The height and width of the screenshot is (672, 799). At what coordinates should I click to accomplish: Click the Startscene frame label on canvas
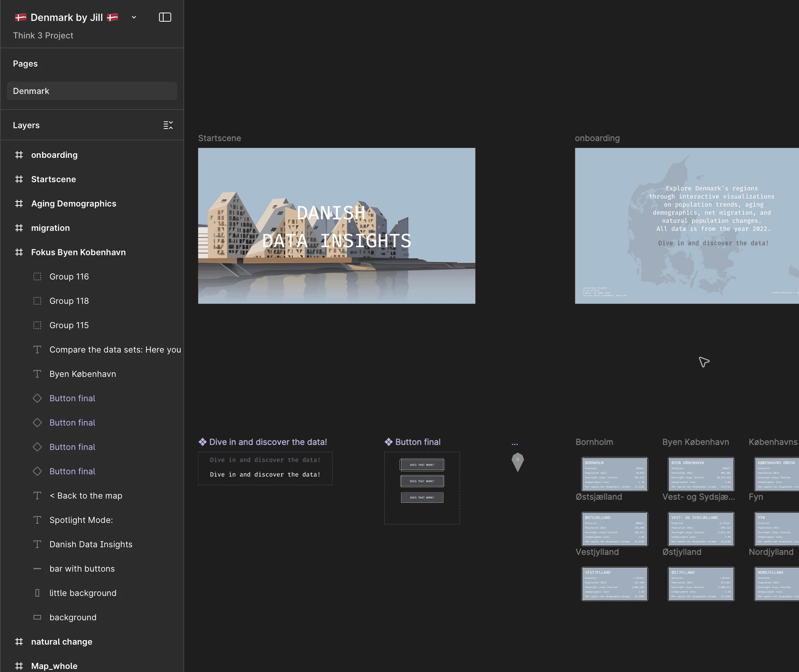[x=220, y=138]
